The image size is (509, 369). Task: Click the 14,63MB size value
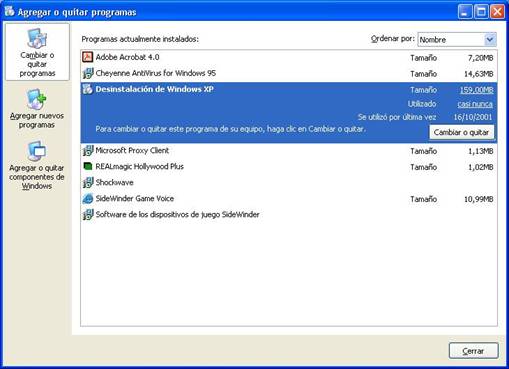click(478, 74)
